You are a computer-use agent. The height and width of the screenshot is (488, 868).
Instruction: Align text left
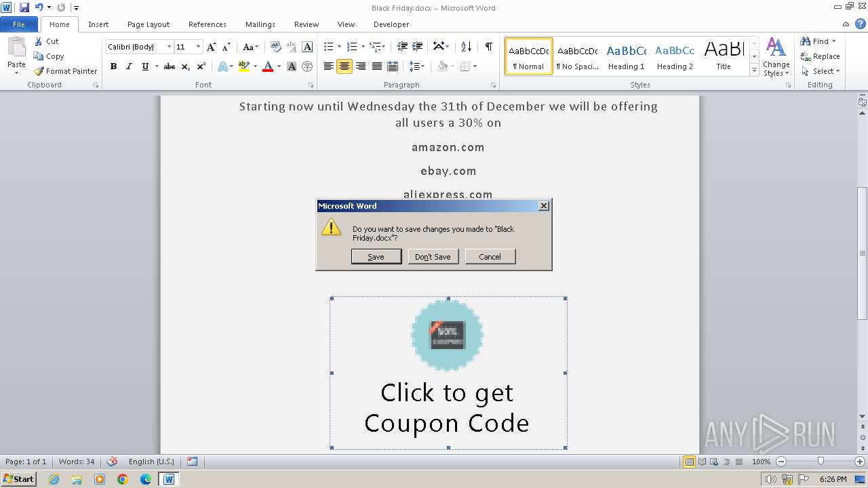click(329, 66)
